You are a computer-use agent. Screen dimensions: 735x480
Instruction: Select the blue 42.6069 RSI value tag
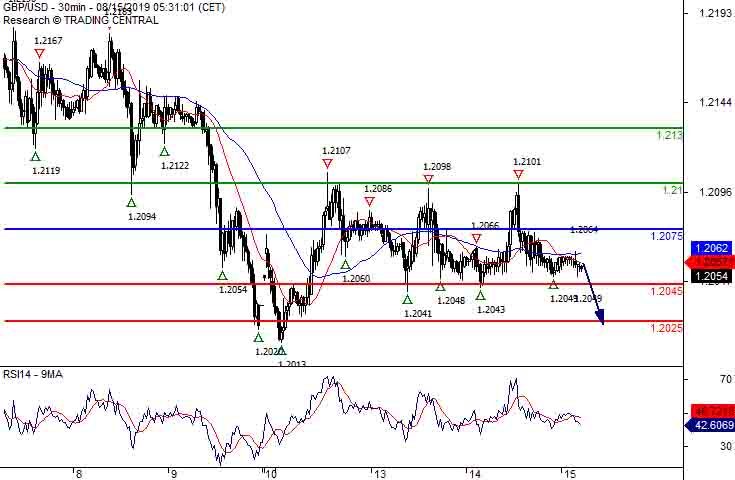[709, 425]
